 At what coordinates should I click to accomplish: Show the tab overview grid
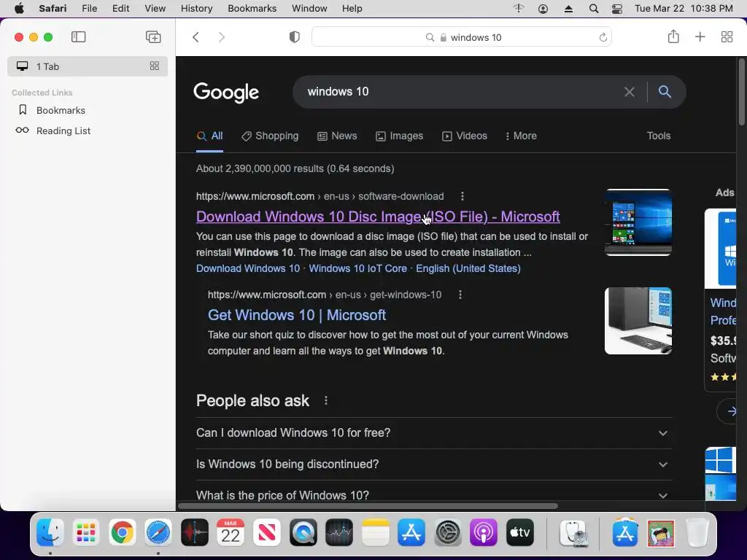727,37
